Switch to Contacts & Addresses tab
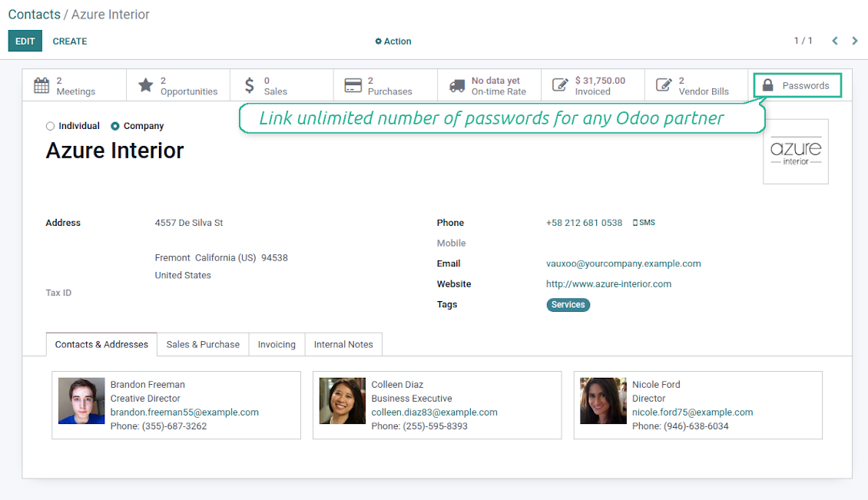 click(101, 344)
